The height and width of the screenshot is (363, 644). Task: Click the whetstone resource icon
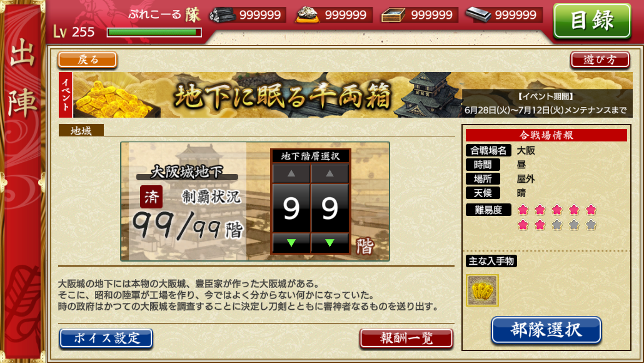[x=478, y=15]
